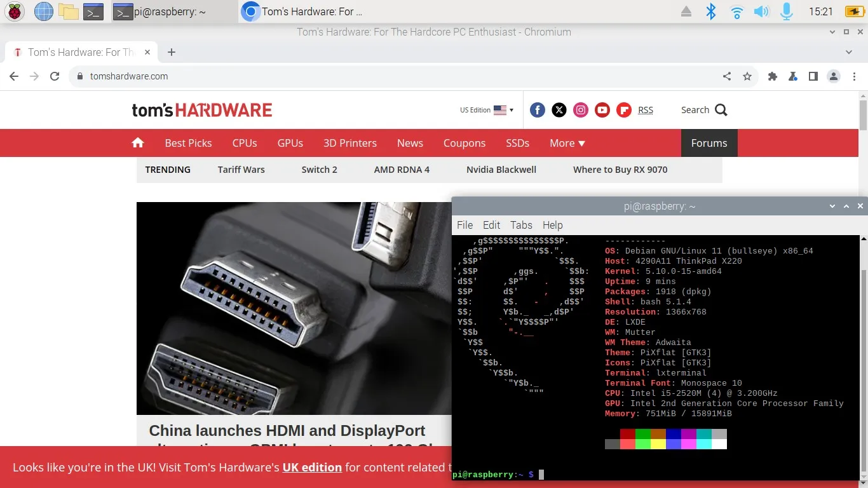Select the Tom's Hardware browser tab
The width and height of the screenshot is (868, 488).
81,52
